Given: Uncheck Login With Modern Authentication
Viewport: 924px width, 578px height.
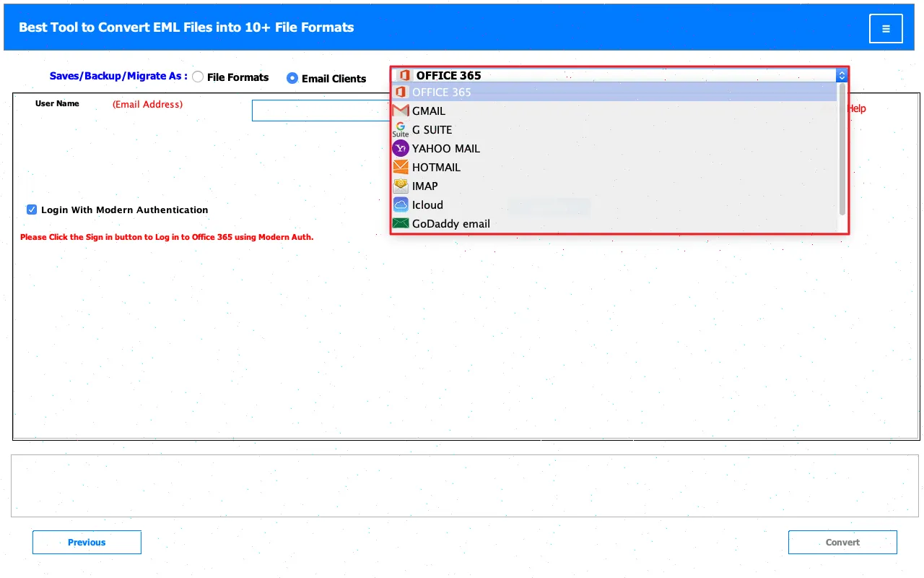Looking at the screenshot, I should (32, 210).
